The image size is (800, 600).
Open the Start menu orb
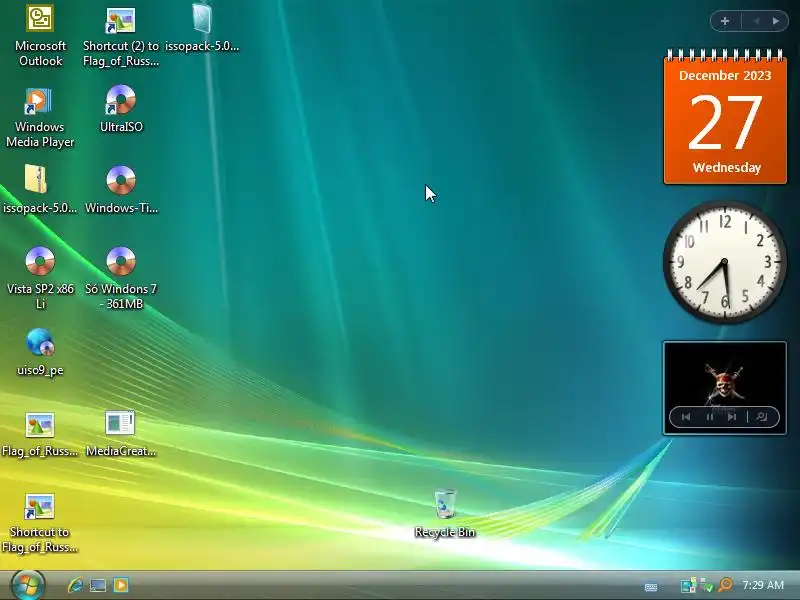pyautogui.click(x=27, y=585)
